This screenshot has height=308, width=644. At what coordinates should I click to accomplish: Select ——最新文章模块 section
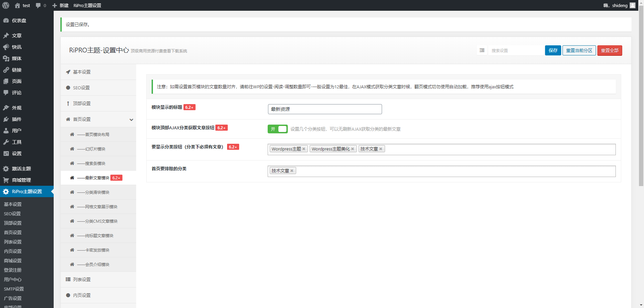point(98,178)
